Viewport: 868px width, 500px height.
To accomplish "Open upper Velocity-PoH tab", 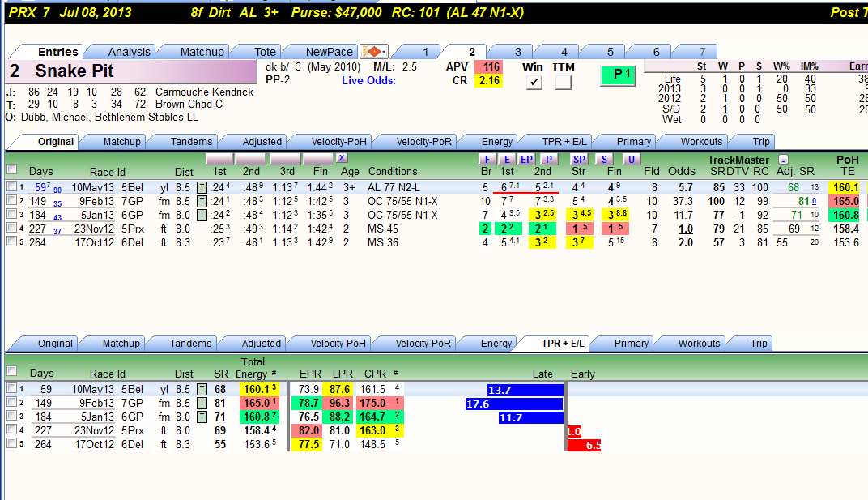I will [x=338, y=141].
